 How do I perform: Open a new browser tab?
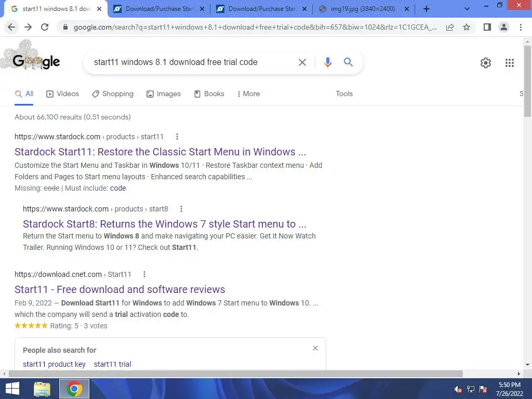(427, 9)
